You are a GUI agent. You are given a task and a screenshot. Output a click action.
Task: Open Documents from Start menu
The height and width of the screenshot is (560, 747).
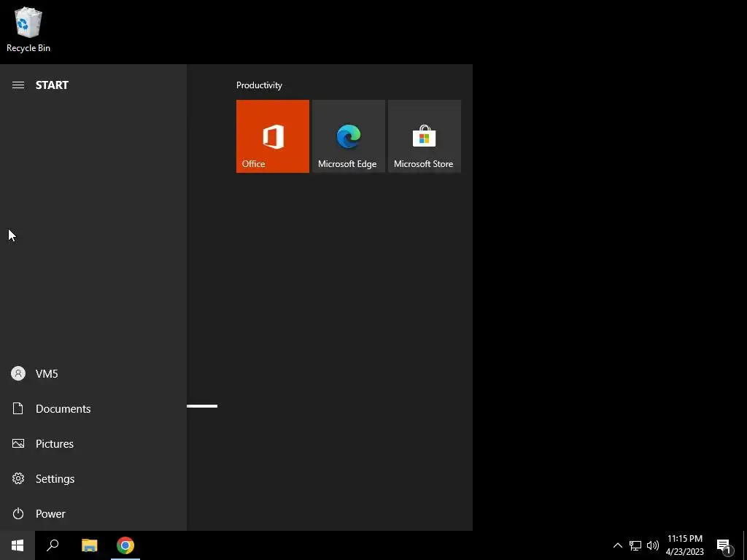click(x=93, y=408)
